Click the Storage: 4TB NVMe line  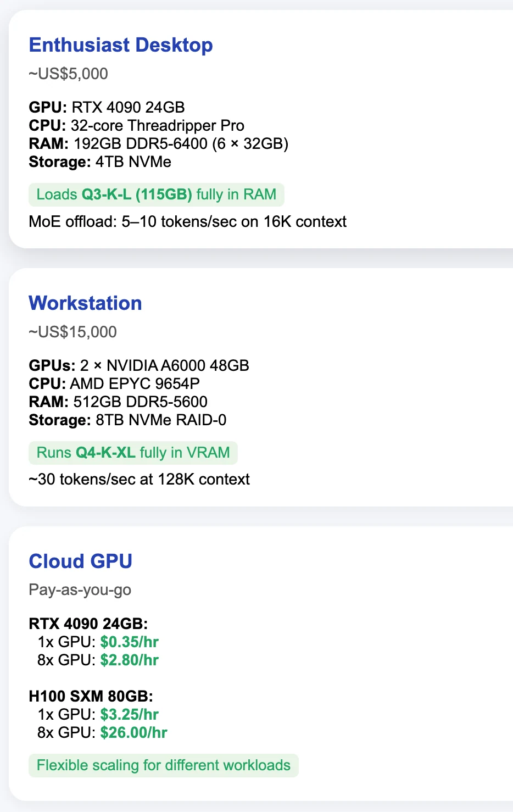pos(100,162)
